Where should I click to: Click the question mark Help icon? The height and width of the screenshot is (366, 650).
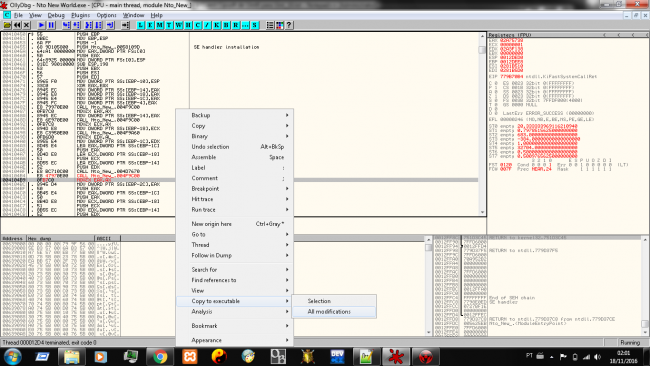[289, 25]
